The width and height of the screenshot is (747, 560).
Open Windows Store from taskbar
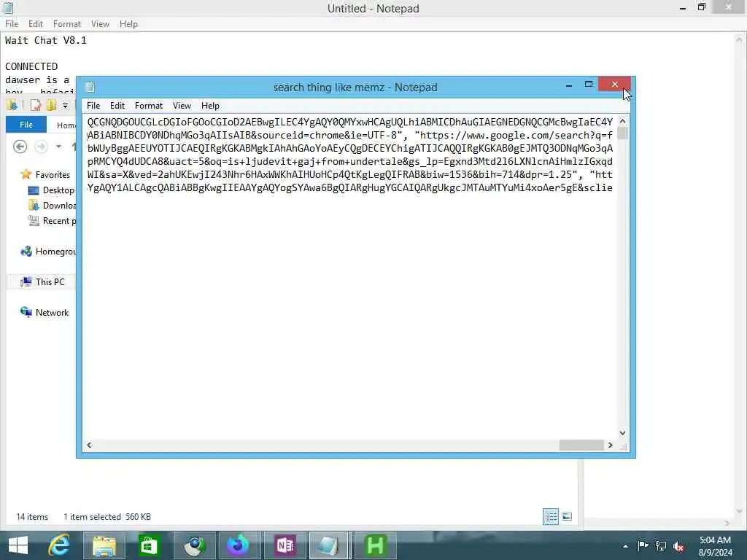point(148,545)
